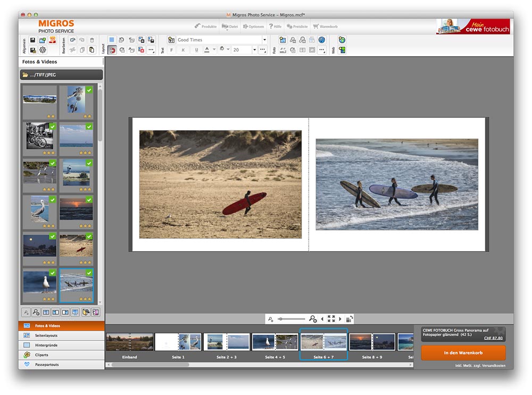Select the Seite 8 + 9 page thumbnail
This screenshot has width=532, height=395.
[x=372, y=345]
